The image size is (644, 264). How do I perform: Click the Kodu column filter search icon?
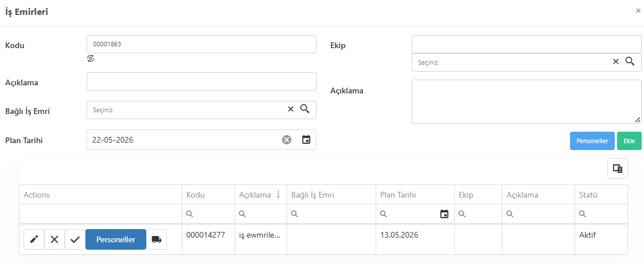pos(189,214)
